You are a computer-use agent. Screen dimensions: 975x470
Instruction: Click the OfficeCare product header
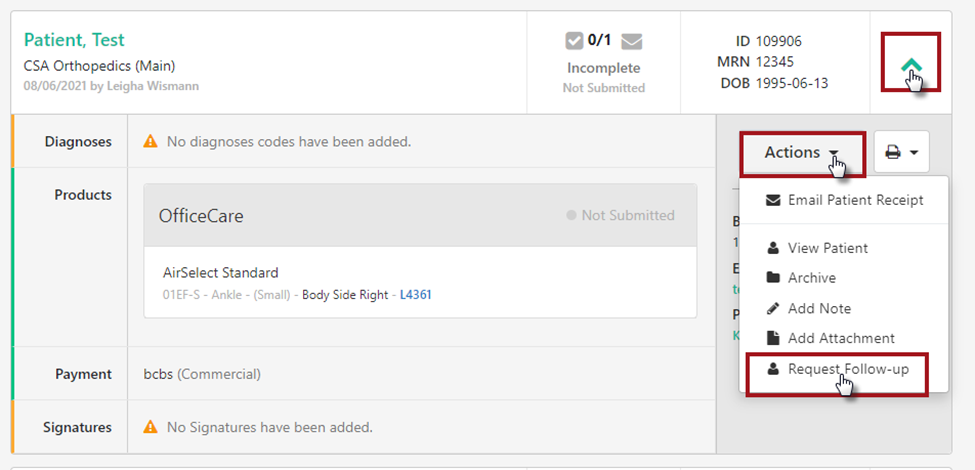point(201,216)
